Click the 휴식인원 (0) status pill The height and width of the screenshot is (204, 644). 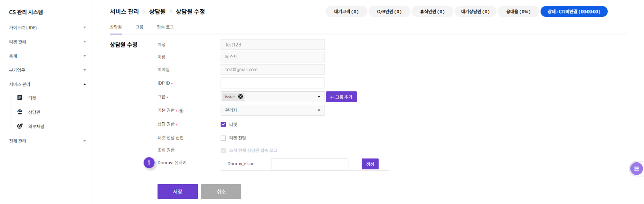click(432, 12)
